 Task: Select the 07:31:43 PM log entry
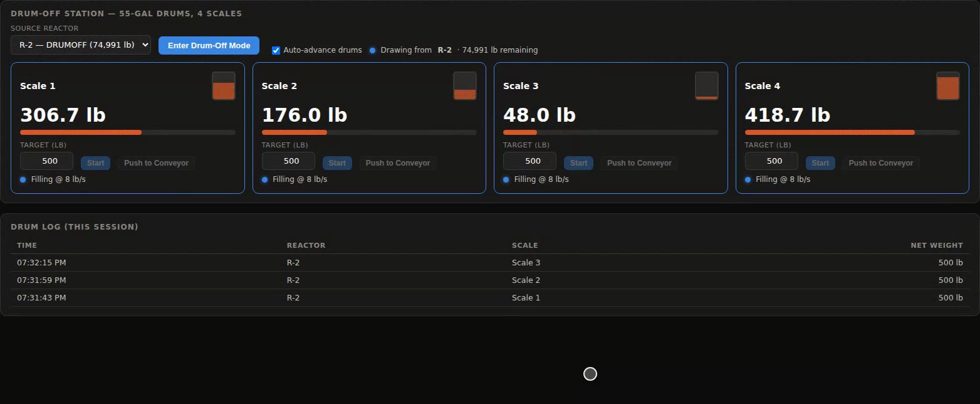tap(490, 298)
